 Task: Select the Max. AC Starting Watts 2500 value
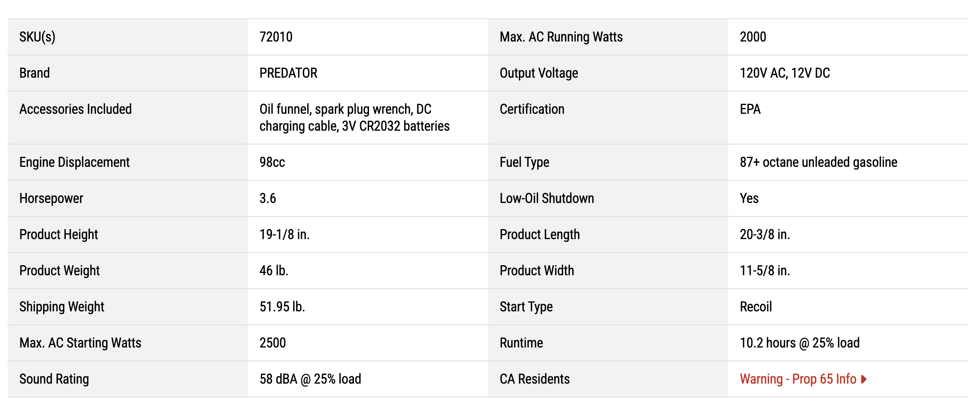pos(272,343)
